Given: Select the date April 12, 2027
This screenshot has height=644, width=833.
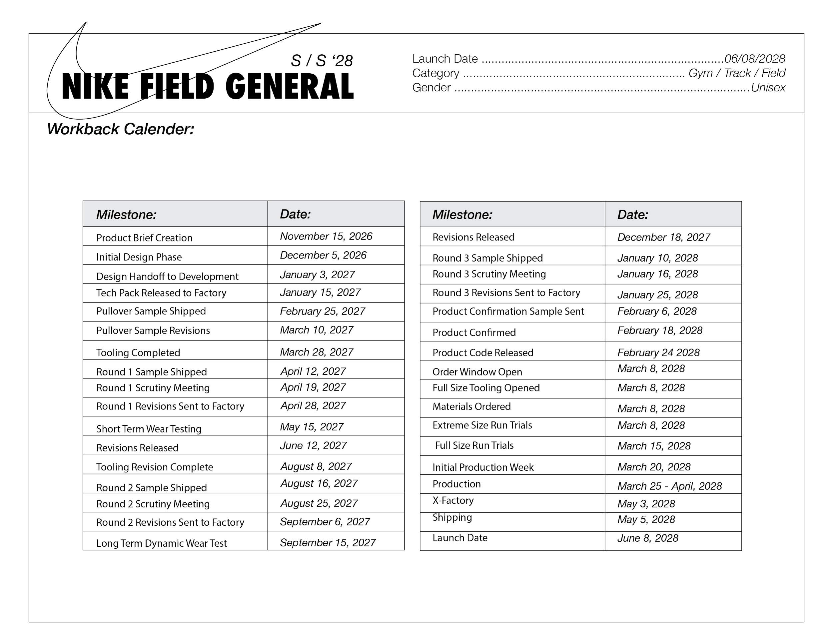Looking at the screenshot, I should coord(313,371).
